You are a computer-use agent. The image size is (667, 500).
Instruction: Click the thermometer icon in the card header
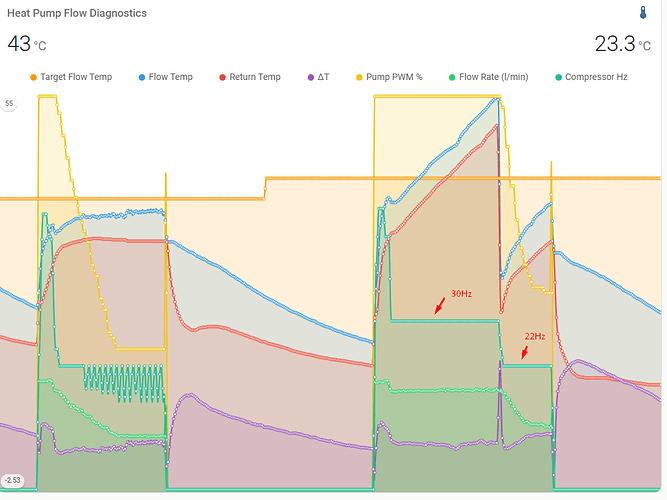643,13
